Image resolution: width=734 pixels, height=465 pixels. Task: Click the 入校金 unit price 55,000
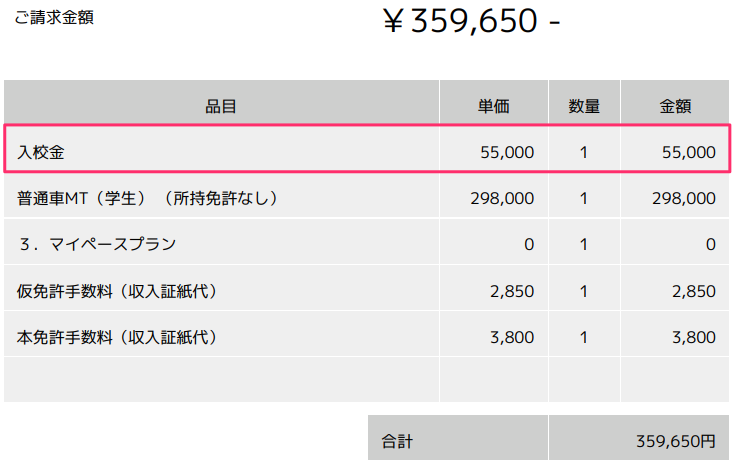tap(507, 152)
